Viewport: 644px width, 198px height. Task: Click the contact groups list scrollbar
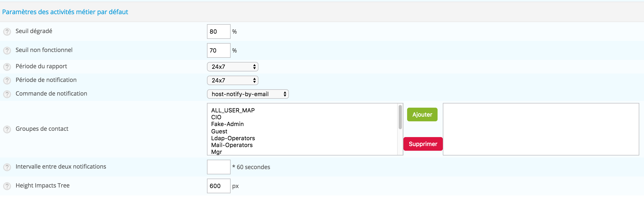[x=400, y=117]
